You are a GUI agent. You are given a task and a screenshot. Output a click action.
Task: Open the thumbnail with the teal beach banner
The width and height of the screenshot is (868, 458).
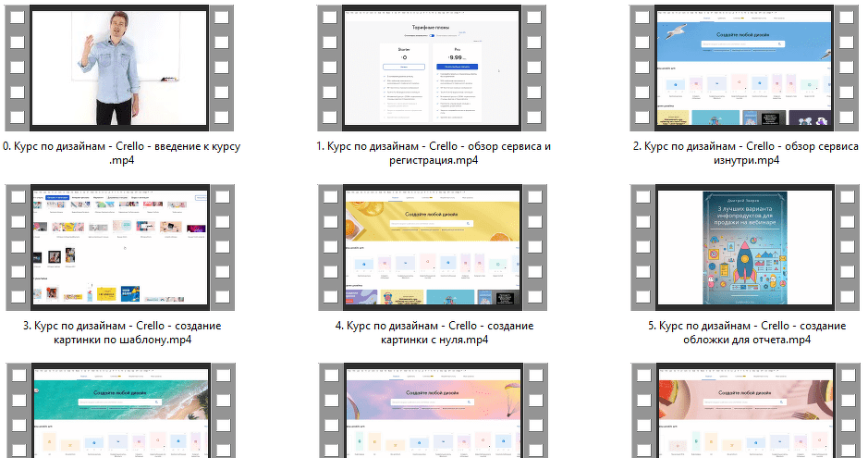click(x=122, y=414)
